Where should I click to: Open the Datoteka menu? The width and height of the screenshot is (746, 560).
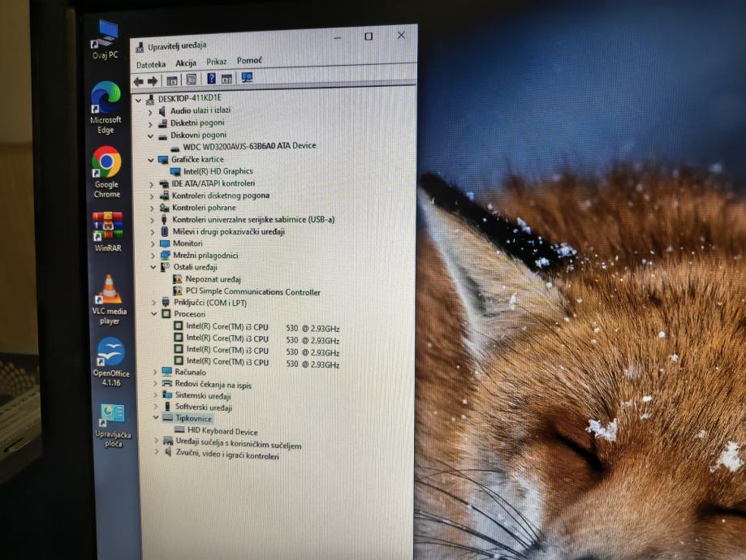pos(151,64)
